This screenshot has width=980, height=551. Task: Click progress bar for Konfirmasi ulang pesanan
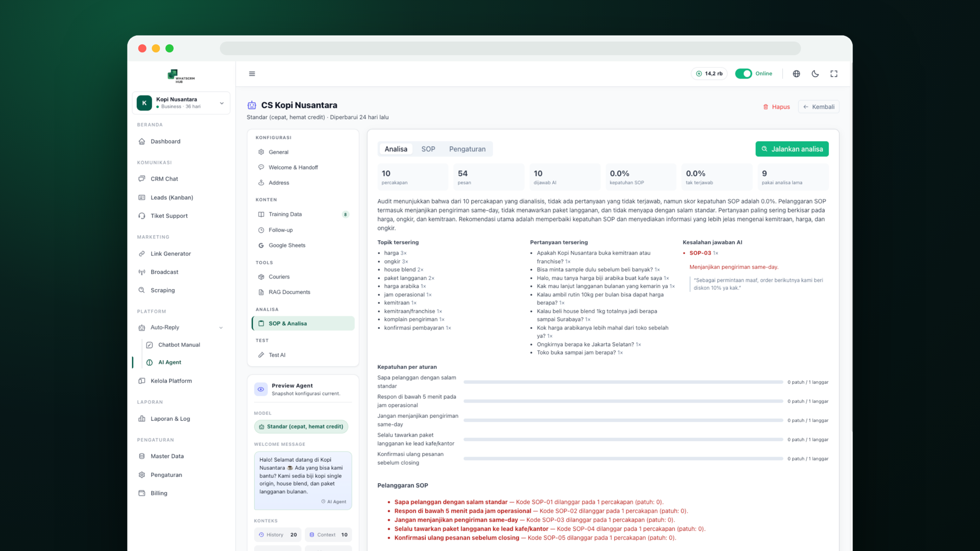pyautogui.click(x=623, y=459)
